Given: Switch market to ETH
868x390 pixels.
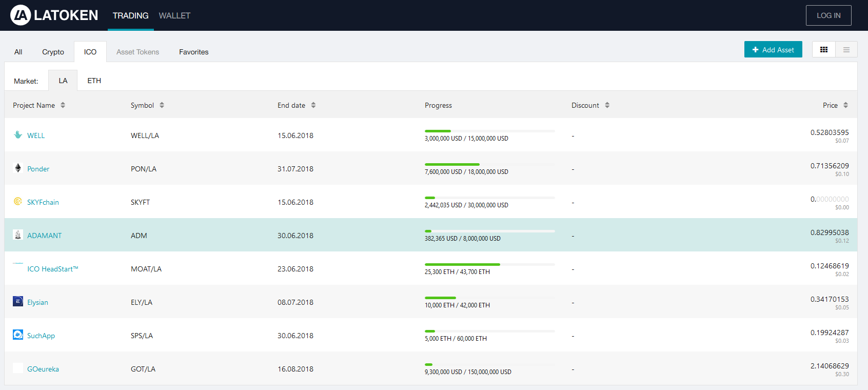Looking at the screenshot, I should click(x=94, y=81).
